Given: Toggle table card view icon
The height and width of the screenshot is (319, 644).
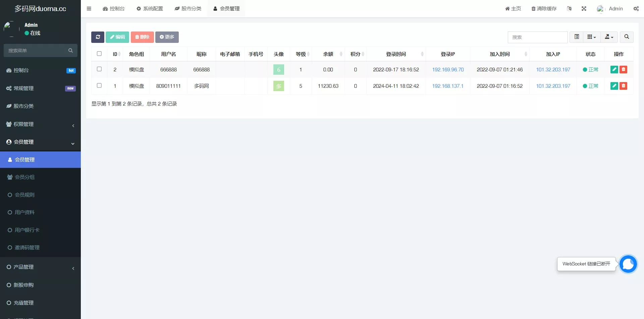Looking at the screenshot, I should tap(577, 37).
